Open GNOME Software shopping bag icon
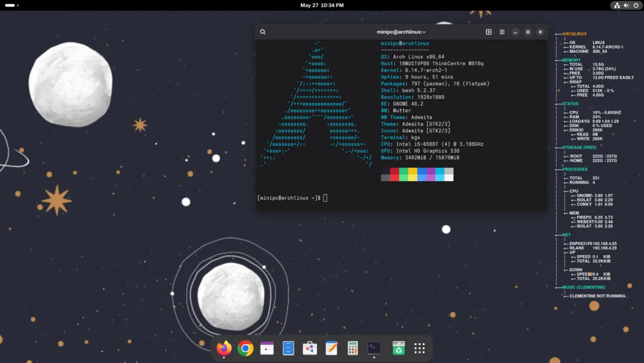This screenshot has width=644, height=363. pyautogui.click(x=310, y=348)
